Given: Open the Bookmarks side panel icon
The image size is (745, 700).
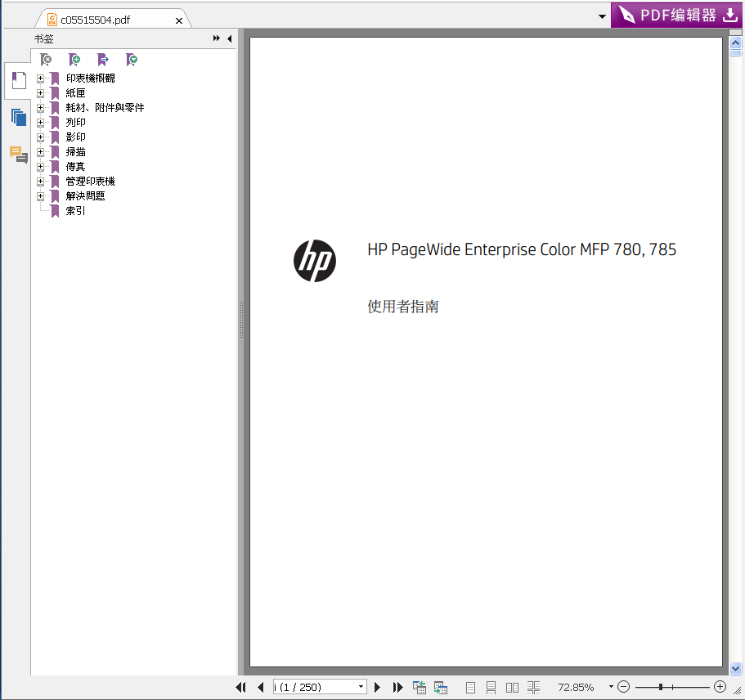Looking at the screenshot, I should coord(19,81).
